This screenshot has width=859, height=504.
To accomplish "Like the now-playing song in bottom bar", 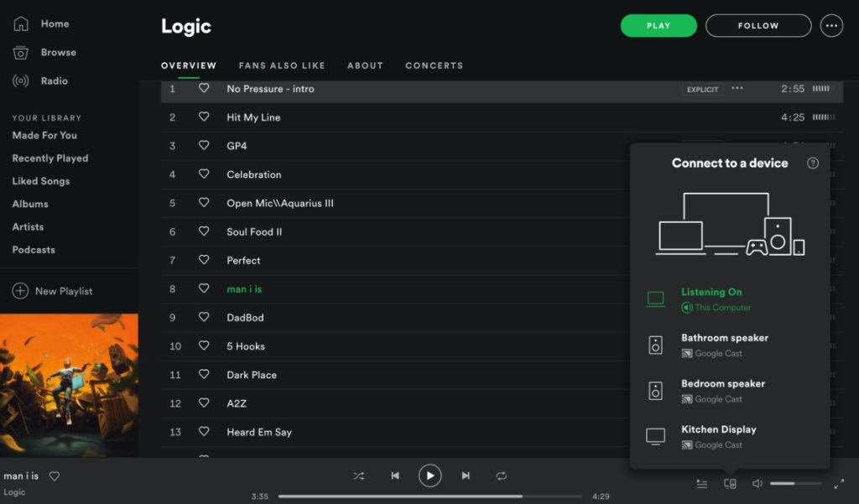I will coord(55,476).
